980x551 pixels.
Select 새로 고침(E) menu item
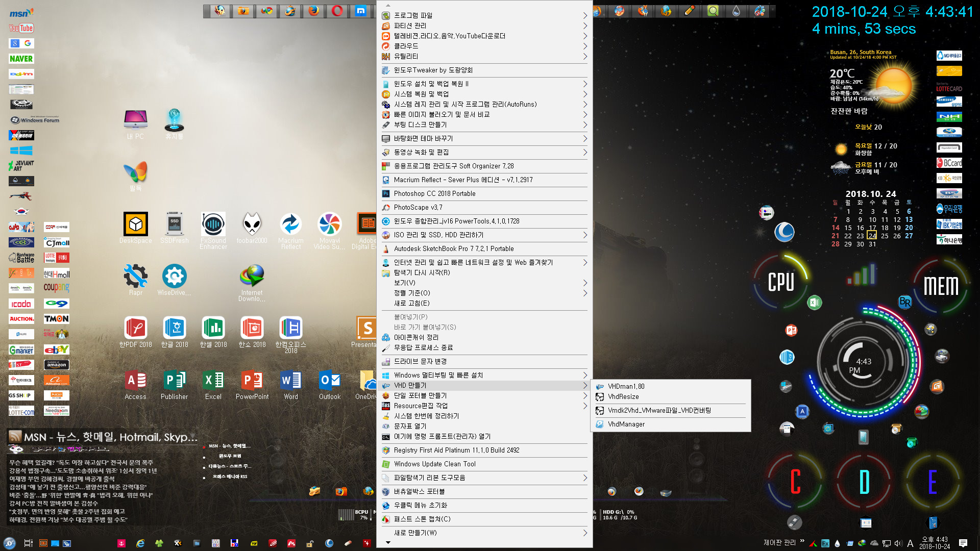click(x=484, y=303)
